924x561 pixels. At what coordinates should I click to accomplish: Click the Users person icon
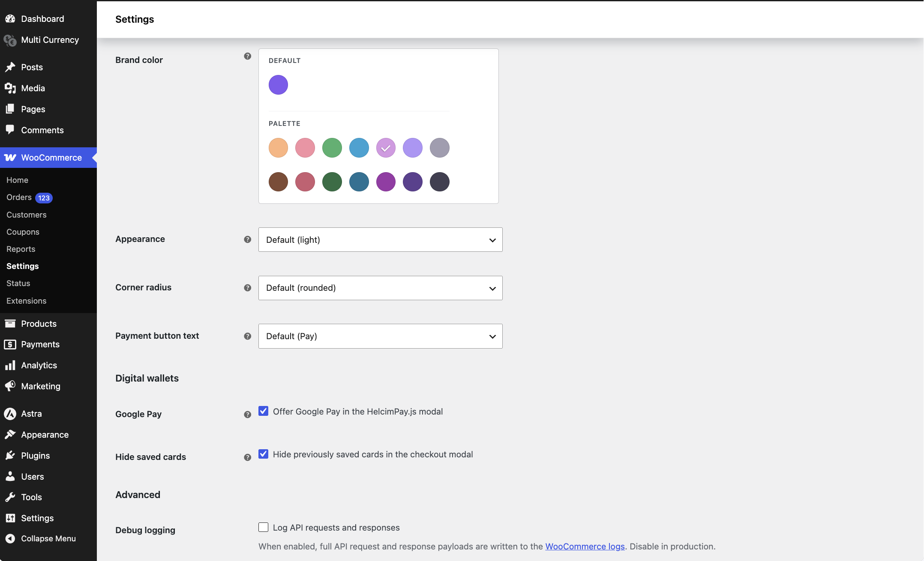point(10,477)
